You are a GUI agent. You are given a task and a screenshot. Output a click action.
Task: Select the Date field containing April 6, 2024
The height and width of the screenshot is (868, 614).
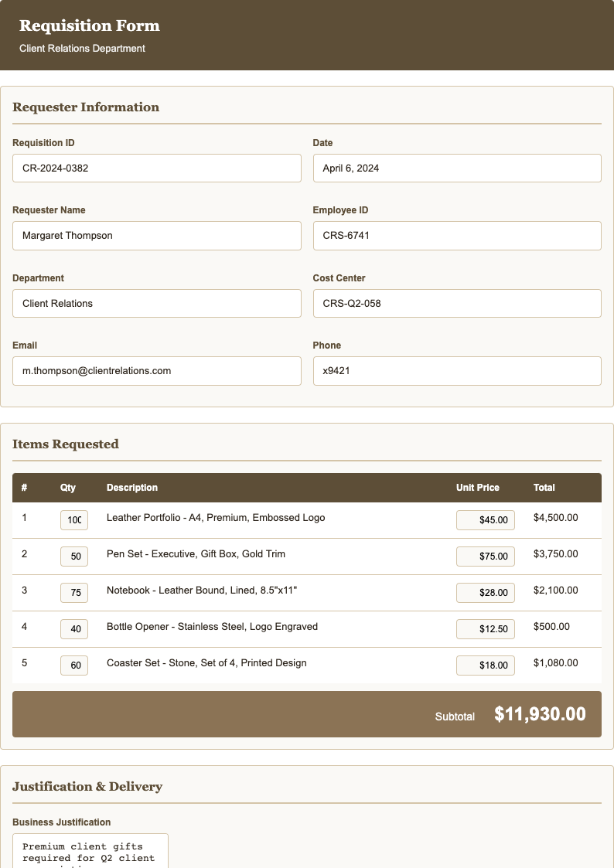(x=456, y=168)
